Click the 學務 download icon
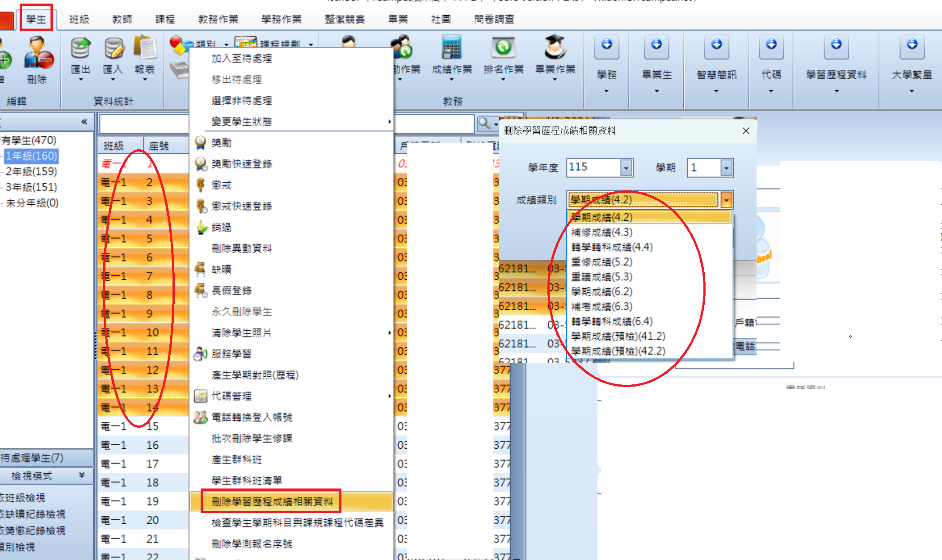942x560 pixels. point(607,46)
